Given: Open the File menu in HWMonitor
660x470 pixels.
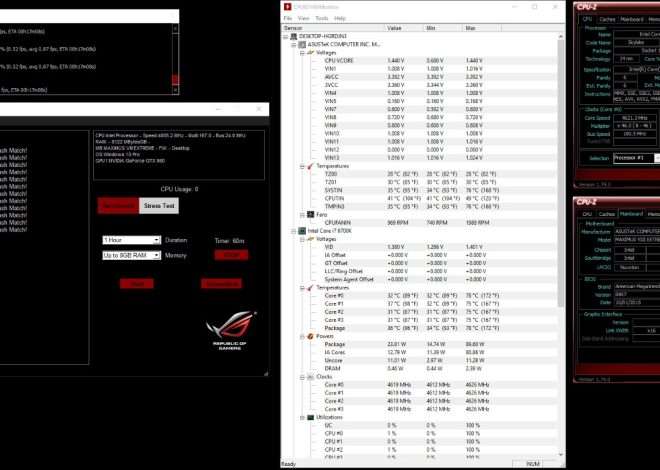Looking at the screenshot, I should coord(288,18).
